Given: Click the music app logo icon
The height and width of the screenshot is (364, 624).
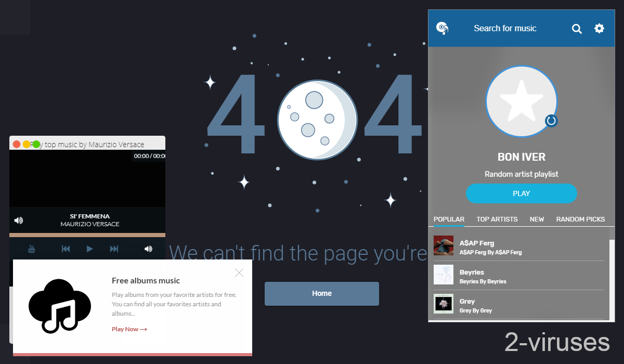Looking at the screenshot, I should coord(443,29).
